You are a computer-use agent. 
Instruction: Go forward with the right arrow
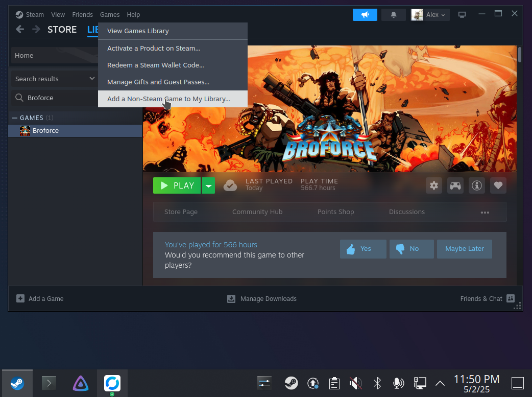click(36, 30)
